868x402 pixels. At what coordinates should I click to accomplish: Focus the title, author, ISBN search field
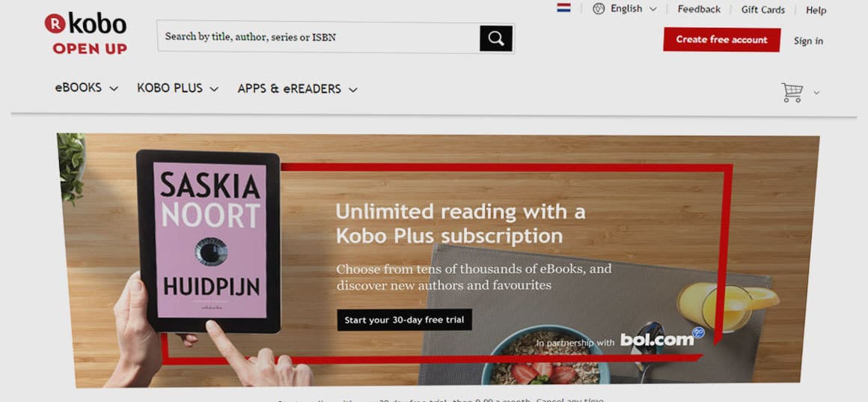pos(318,37)
